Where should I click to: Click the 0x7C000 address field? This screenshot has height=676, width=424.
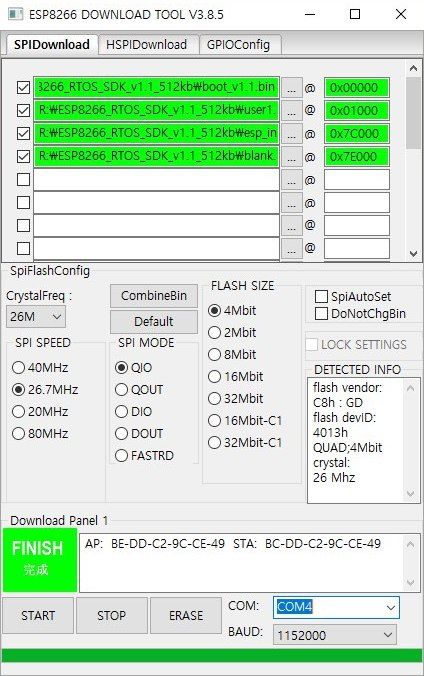pyautogui.click(x=357, y=133)
